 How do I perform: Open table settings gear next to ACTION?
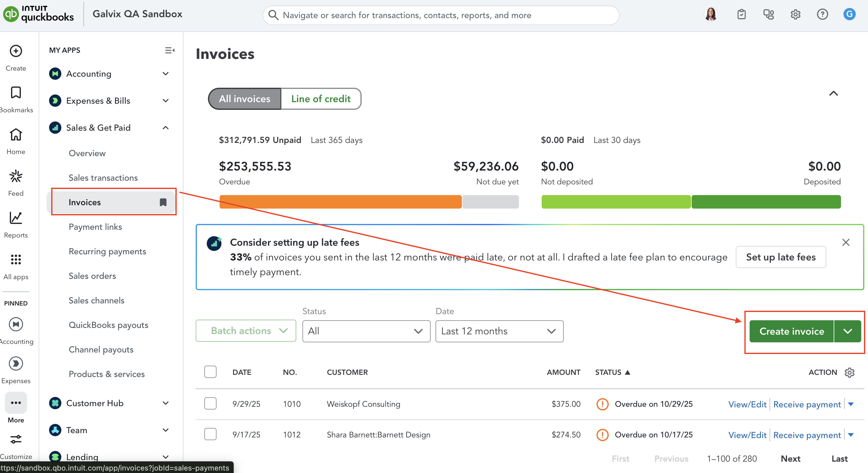click(x=850, y=372)
